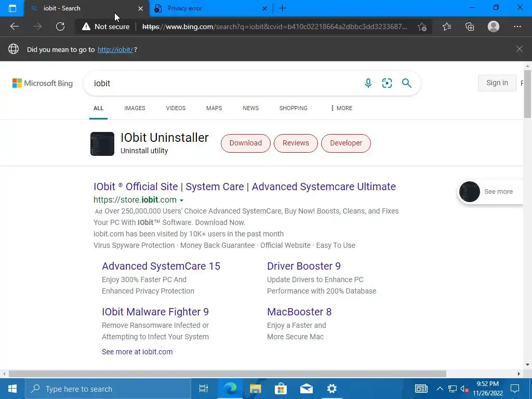Viewport: 532px width, 399px height.
Task: Search by voice using microphone icon
Action: 368,83
